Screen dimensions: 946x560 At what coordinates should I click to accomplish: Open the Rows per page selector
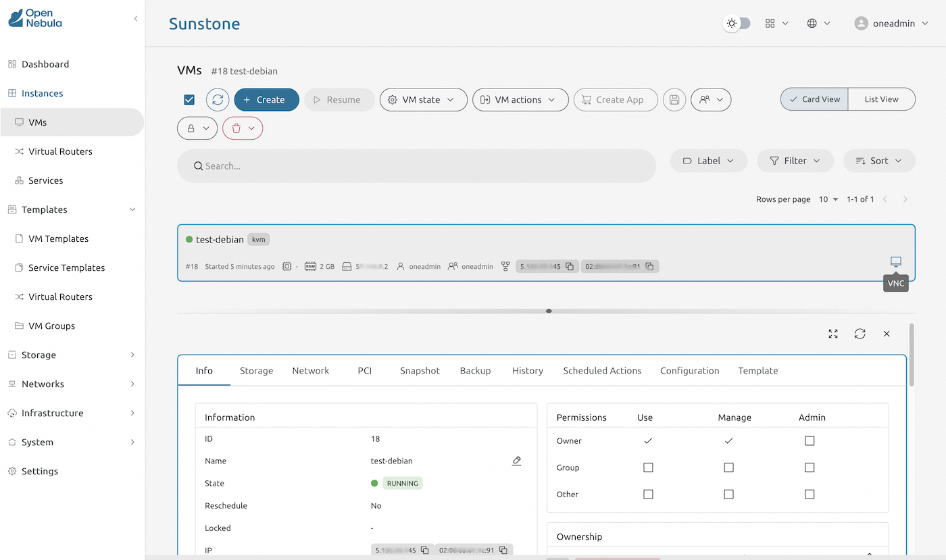pyautogui.click(x=828, y=199)
